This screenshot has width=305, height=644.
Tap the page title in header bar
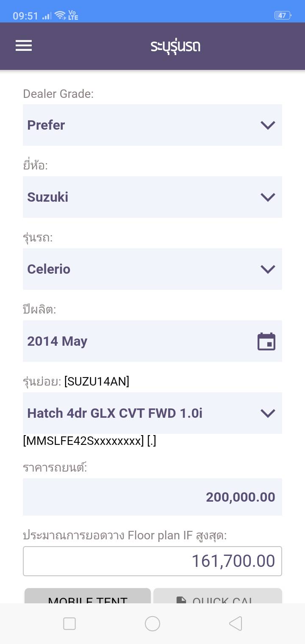pyautogui.click(x=175, y=46)
